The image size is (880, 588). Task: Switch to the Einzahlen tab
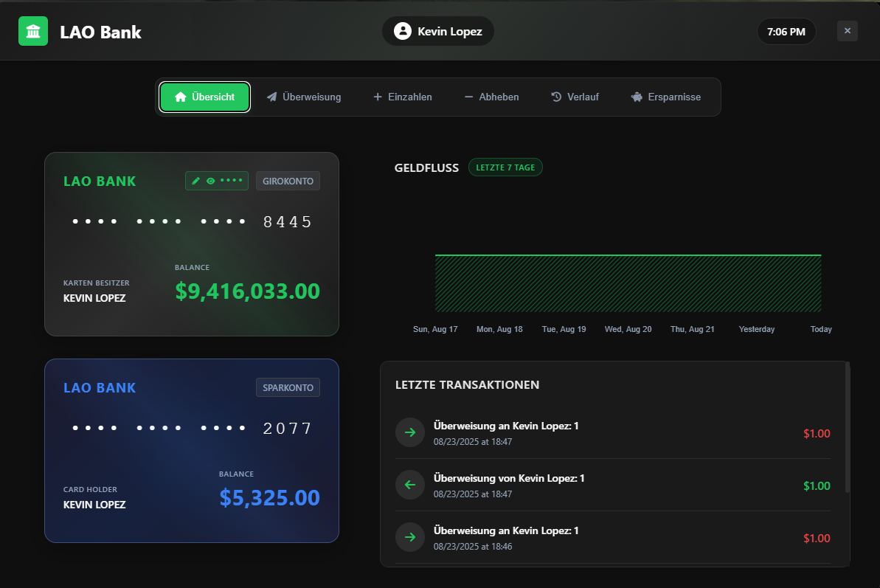[x=402, y=97]
